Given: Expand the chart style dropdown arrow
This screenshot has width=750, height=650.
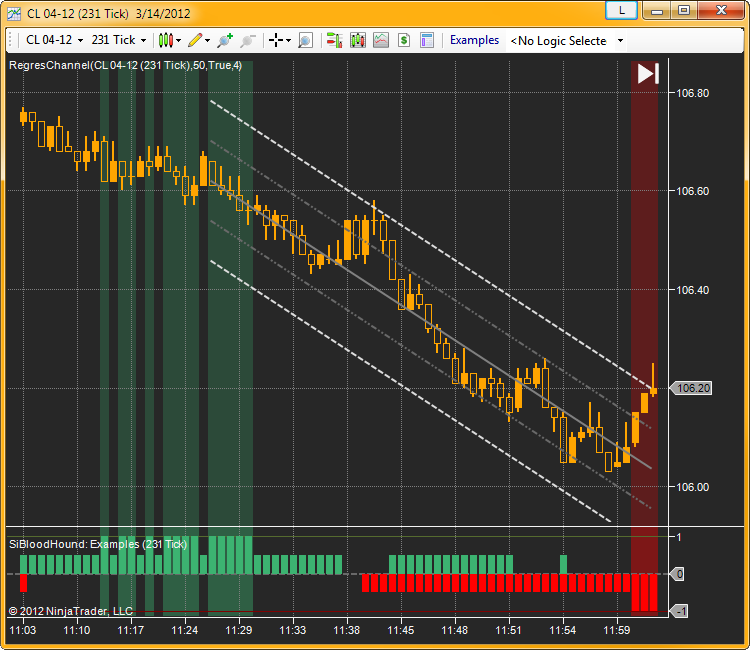Looking at the screenshot, I should (x=178, y=41).
